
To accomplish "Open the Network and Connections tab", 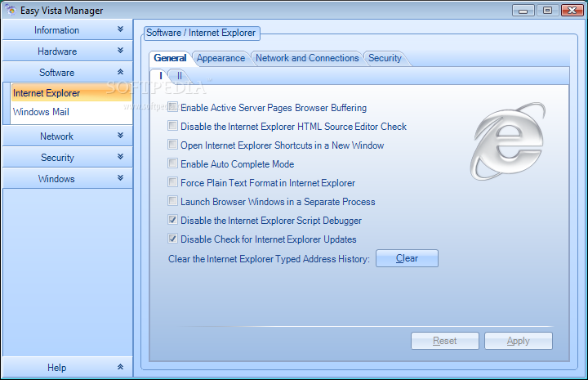I will point(307,58).
